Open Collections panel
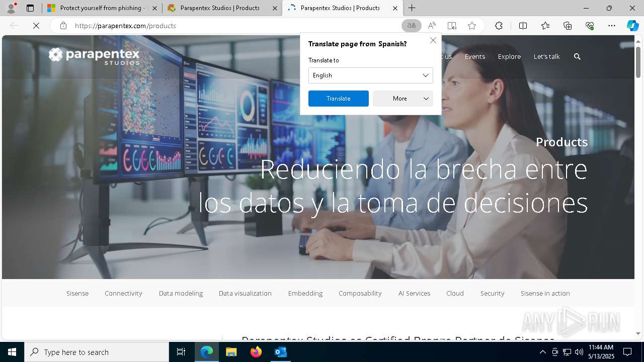 (x=568, y=26)
